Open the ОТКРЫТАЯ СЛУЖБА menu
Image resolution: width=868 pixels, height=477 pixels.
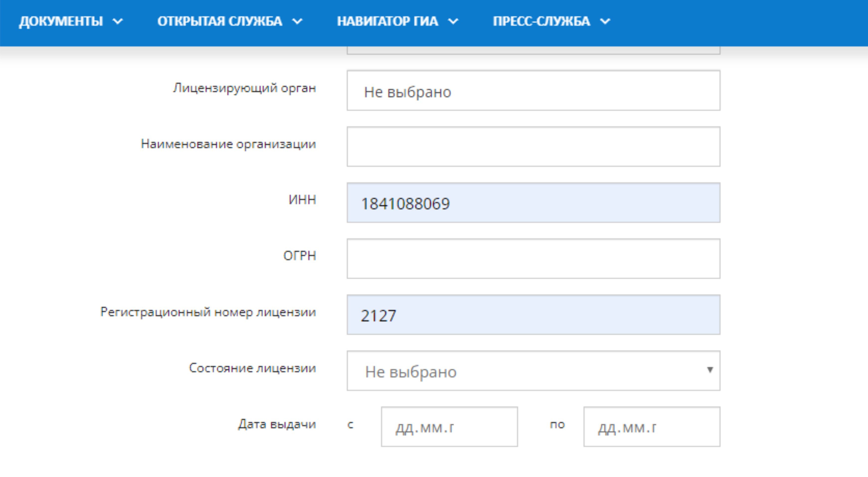(x=220, y=21)
